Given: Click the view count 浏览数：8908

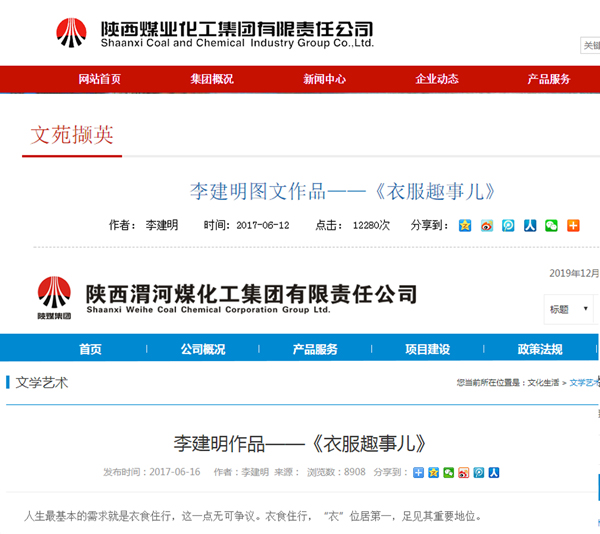Looking at the screenshot, I should click(336, 472).
